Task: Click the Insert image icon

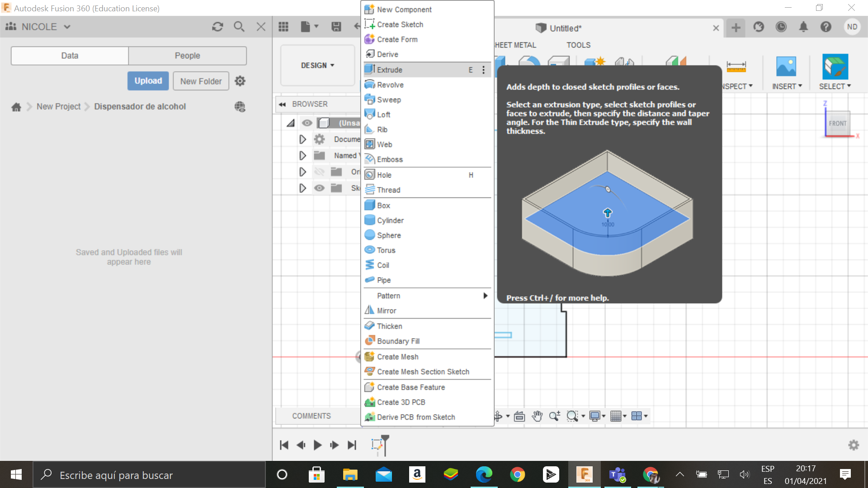Action: tap(786, 67)
